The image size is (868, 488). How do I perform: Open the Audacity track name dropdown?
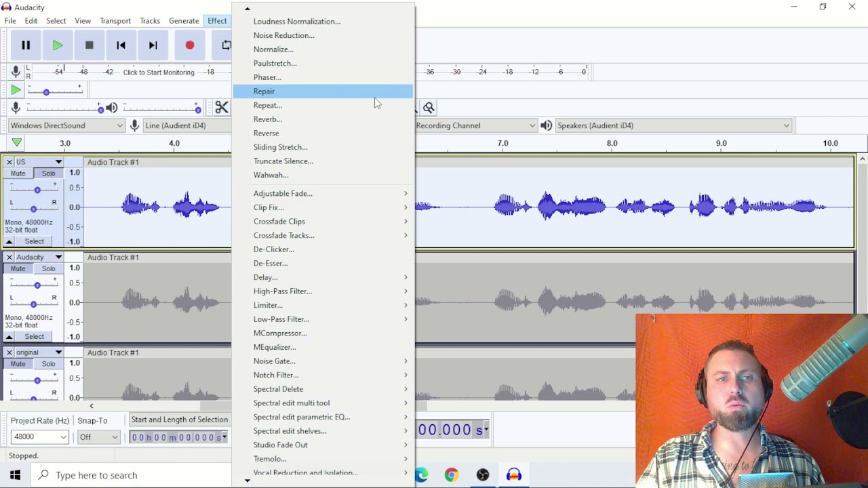click(39, 257)
